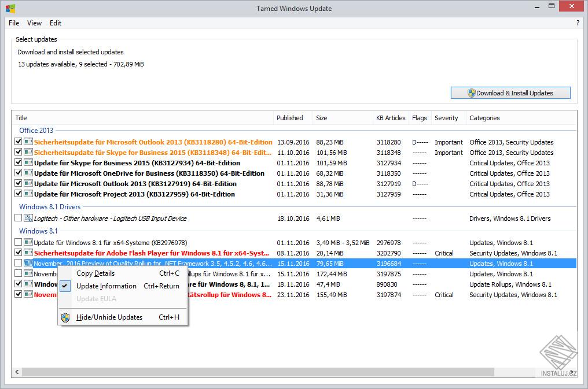Uncheck Skype for Business 2015 KB3118348 update
Image resolution: width=588 pixels, height=389 pixels.
(18, 152)
